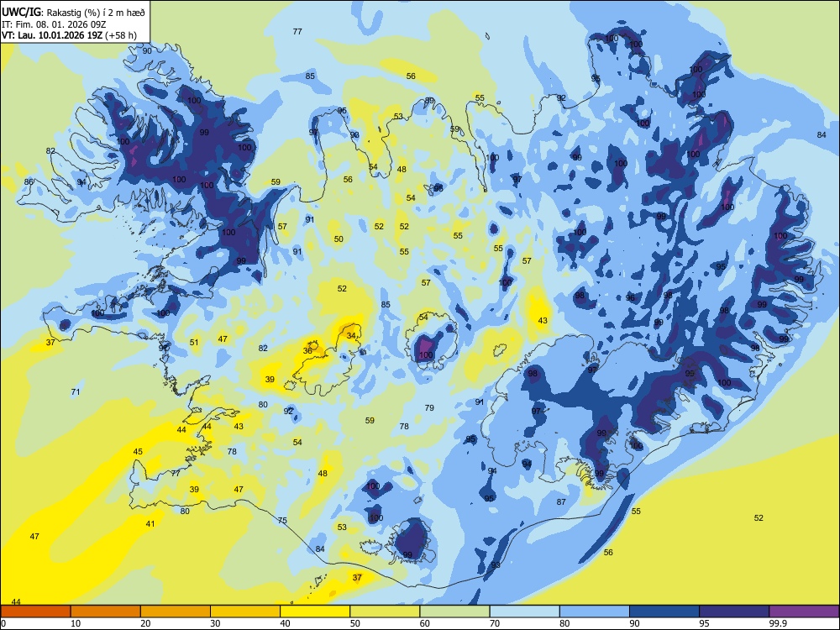840x630 pixels.
Task: Click the title text 'UWC/IG: Rakastig (%) í 2 m hæð'
Action: pos(73,12)
